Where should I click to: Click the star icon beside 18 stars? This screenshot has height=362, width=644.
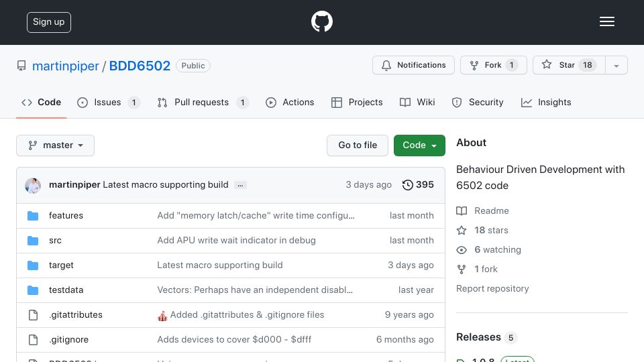tap(462, 230)
